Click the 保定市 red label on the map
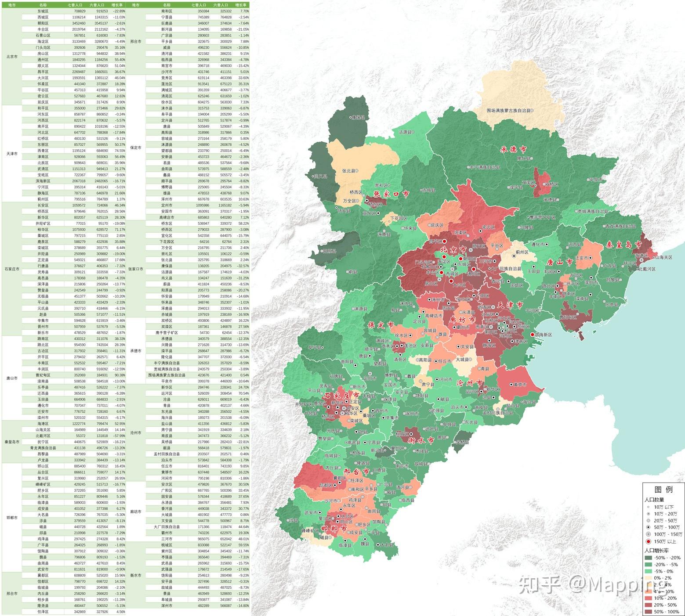 coord(381,325)
